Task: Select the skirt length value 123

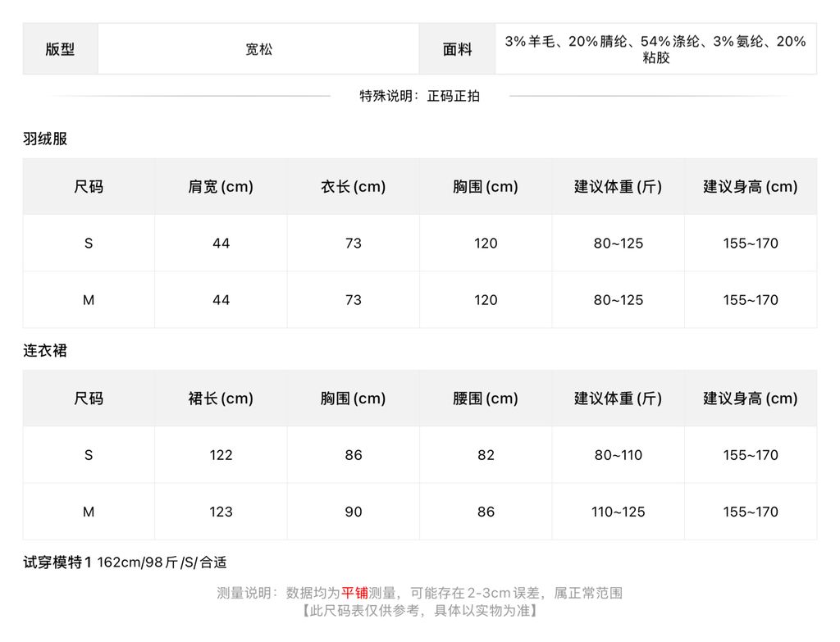Action: coord(221,512)
